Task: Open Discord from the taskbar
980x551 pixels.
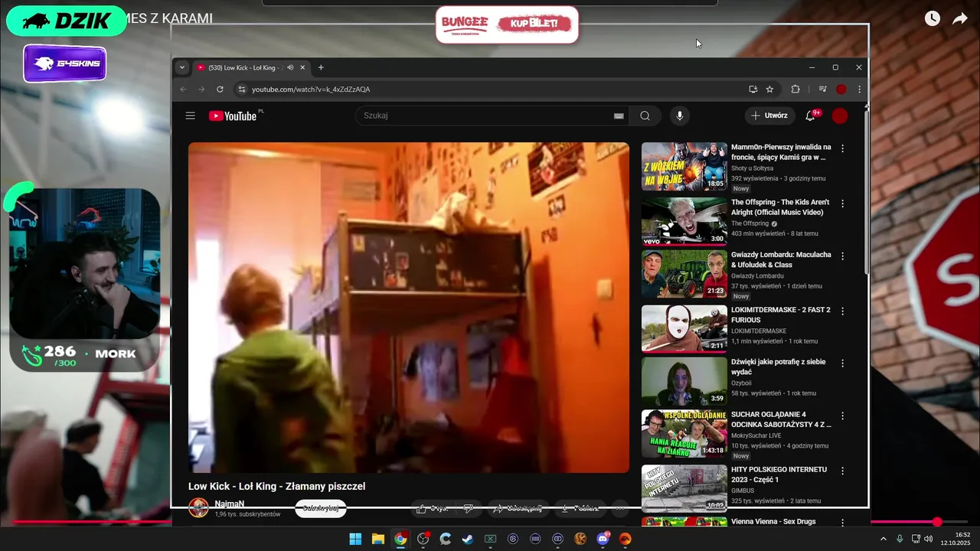Action: (603, 539)
